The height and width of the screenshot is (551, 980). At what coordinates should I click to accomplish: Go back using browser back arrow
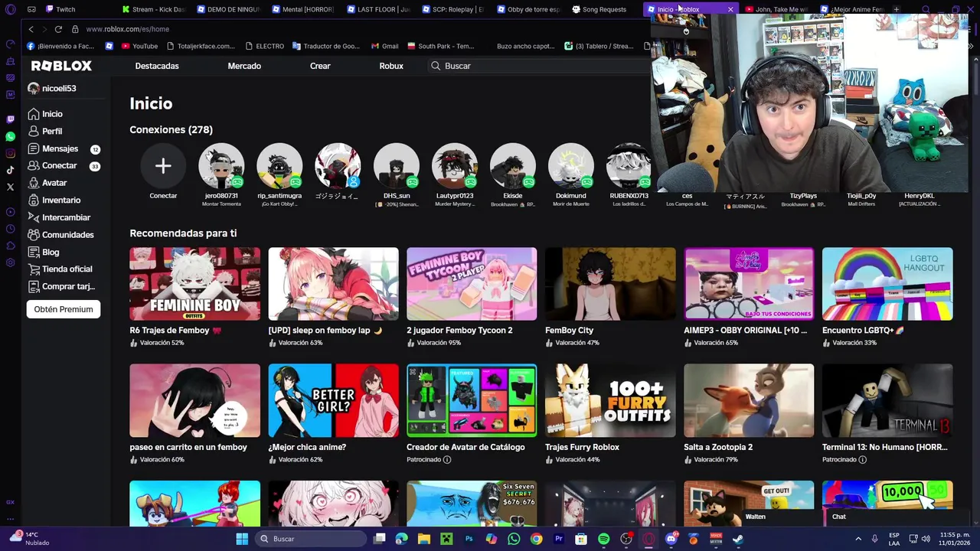[x=31, y=29]
